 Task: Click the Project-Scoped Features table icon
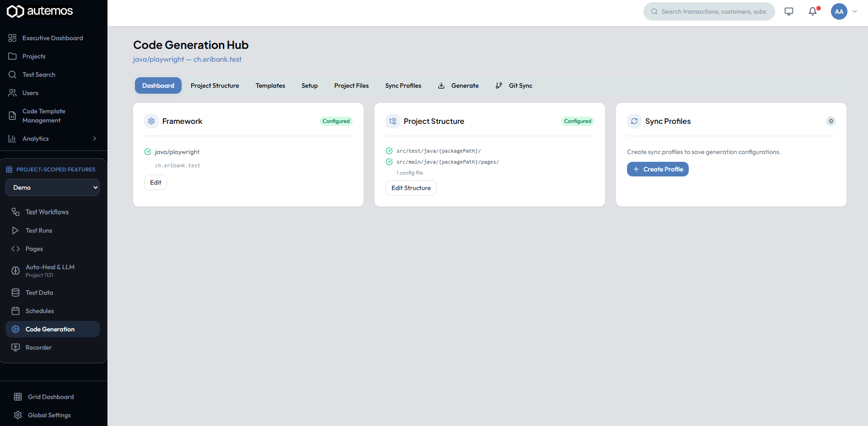(x=9, y=170)
